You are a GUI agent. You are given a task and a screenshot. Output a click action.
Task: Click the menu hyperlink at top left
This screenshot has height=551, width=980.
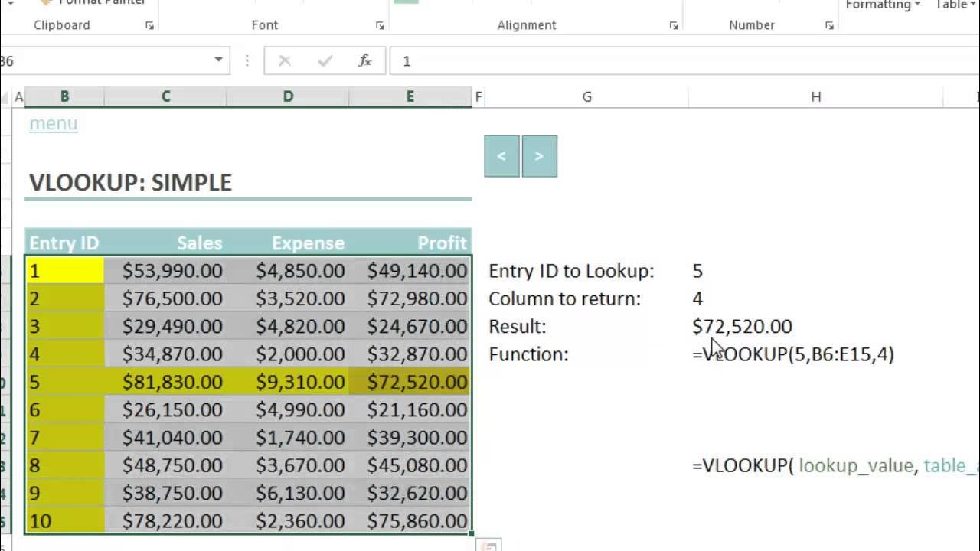click(x=53, y=123)
